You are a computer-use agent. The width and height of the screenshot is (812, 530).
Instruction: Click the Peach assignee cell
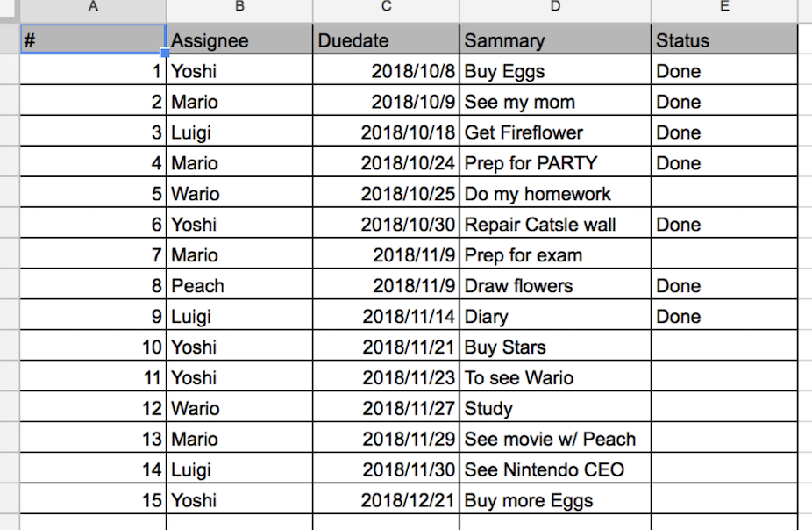point(239,284)
